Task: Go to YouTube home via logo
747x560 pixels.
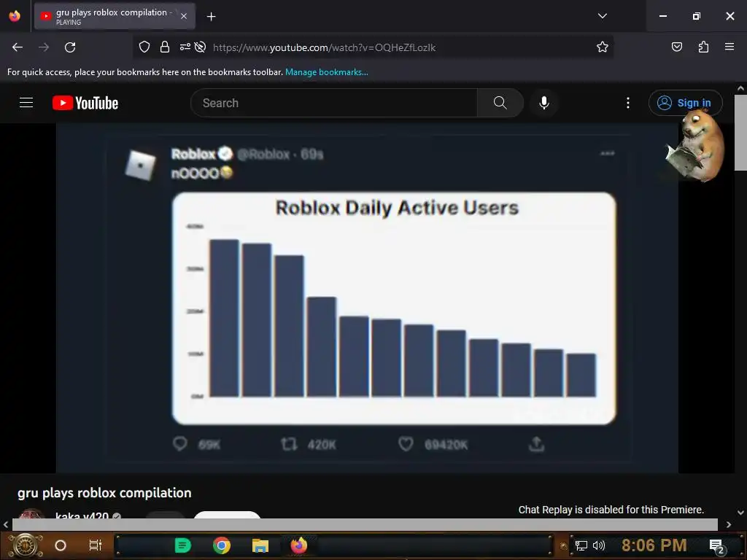Action: 85,103
